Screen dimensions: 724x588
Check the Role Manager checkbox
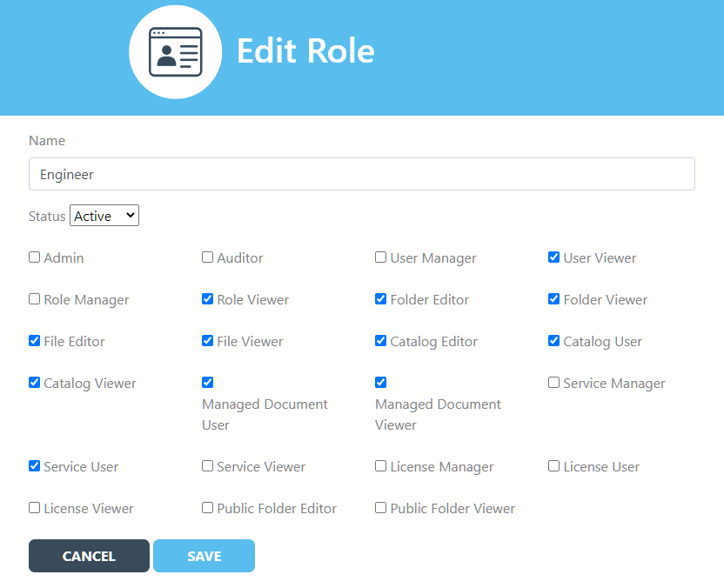pos(34,298)
